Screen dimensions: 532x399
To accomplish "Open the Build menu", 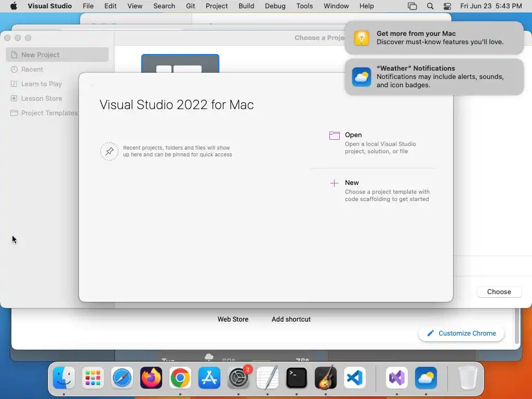I will [246, 6].
